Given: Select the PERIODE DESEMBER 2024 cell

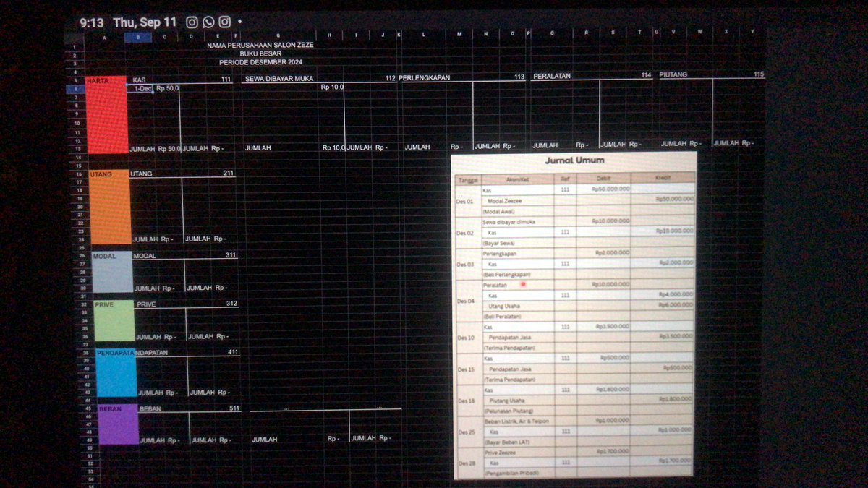Looking at the screenshot, I should click(x=261, y=62).
